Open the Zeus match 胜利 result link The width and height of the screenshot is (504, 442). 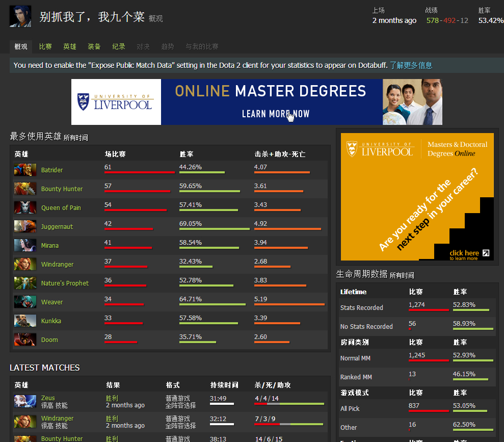(x=112, y=398)
